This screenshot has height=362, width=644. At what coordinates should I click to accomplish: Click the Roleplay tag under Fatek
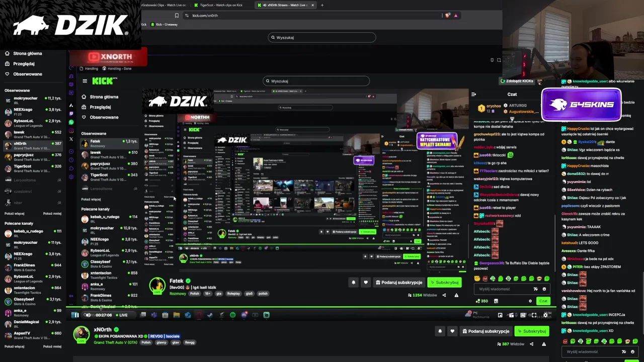click(233, 294)
